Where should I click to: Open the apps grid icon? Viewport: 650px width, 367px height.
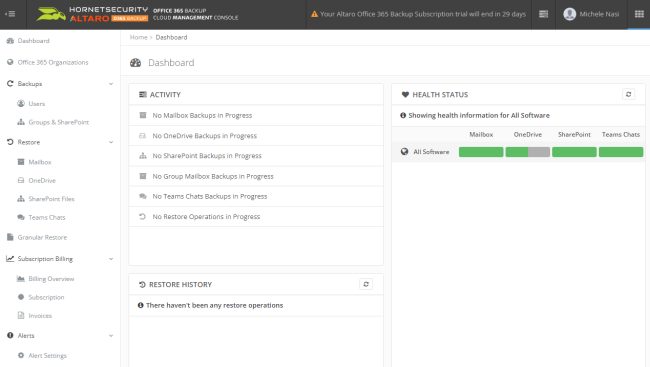coord(639,14)
